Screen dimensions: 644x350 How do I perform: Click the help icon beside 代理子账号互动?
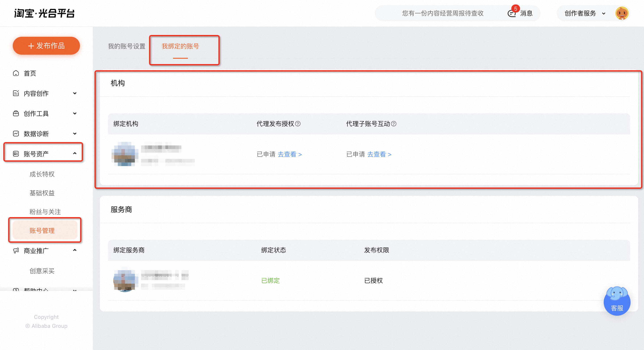point(393,124)
